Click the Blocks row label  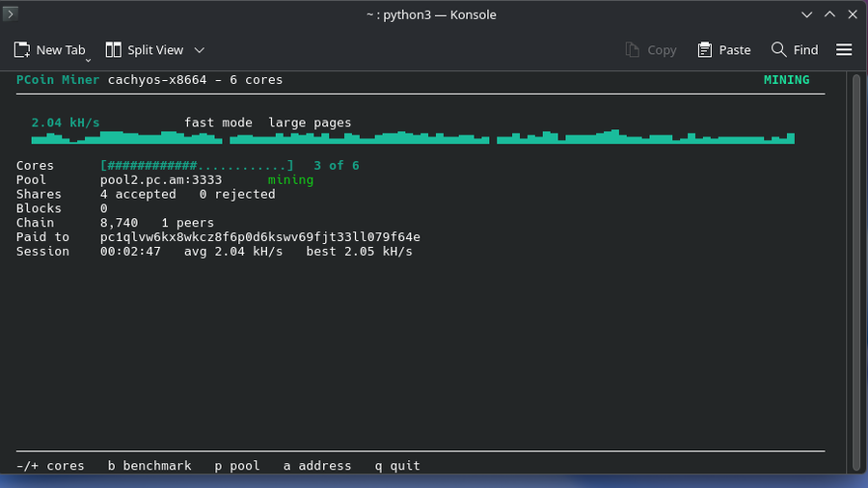pos(39,208)
